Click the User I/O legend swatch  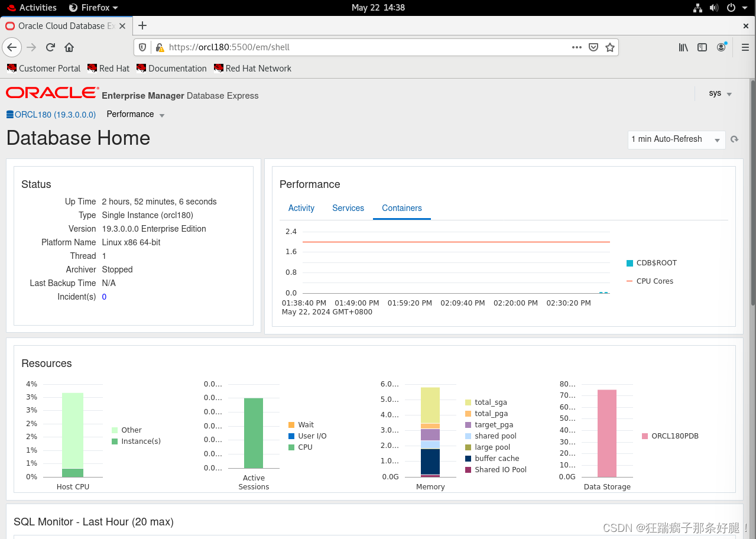pyautogui.click(x=291, y=436)
